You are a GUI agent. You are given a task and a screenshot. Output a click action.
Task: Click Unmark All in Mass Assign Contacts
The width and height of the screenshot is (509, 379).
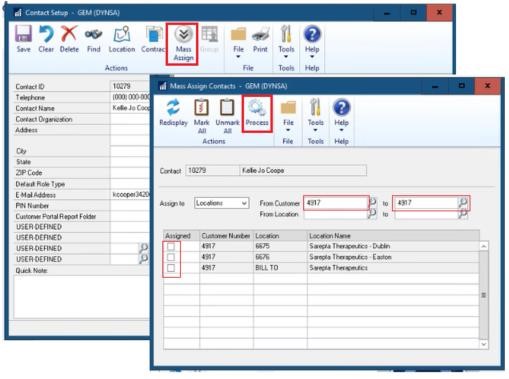point(227,116)
